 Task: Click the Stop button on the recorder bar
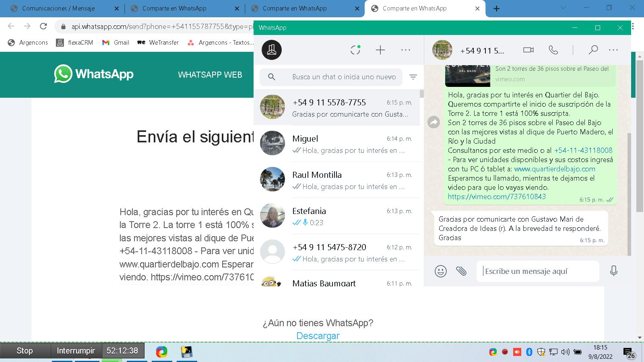[25, 351]
